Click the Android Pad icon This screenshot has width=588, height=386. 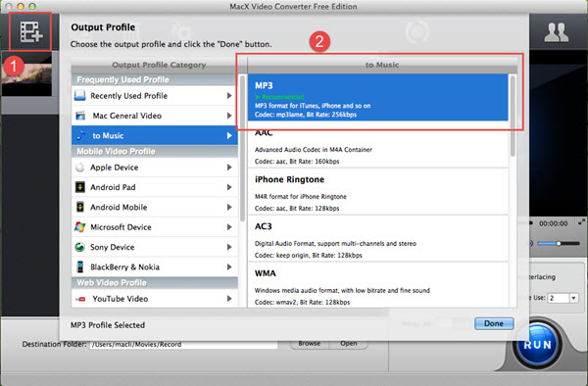click(80, 187)
